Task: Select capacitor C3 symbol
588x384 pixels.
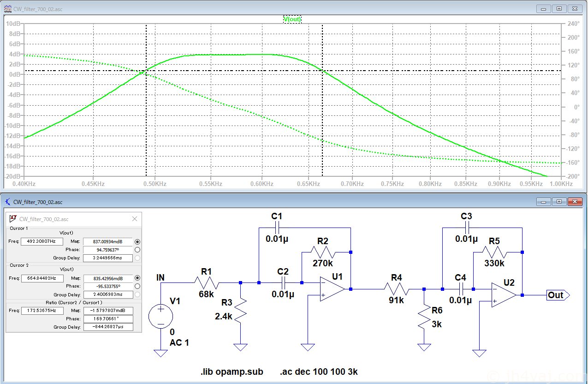Action: coord(466,228)
